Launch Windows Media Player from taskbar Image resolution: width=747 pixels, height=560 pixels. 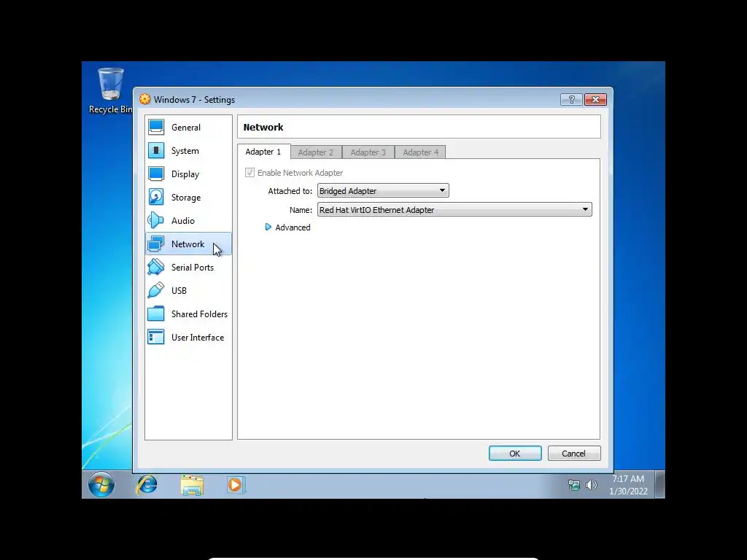click(x=236, y=485)
